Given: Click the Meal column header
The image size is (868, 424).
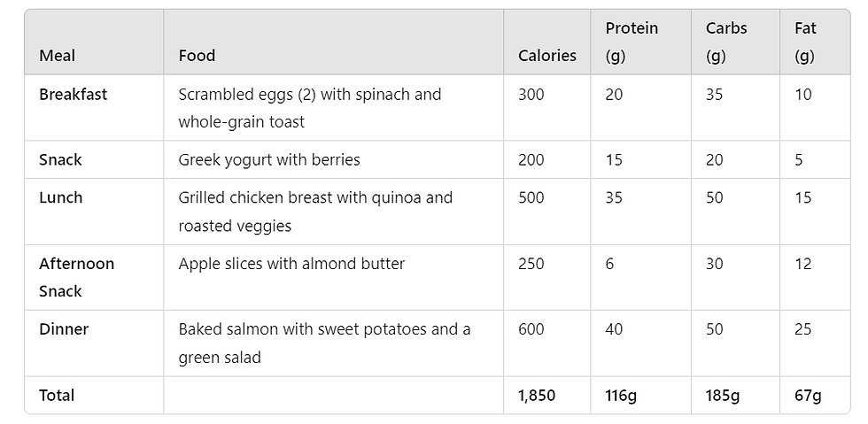Looking at the screenshot, I should tap(57, 56).
